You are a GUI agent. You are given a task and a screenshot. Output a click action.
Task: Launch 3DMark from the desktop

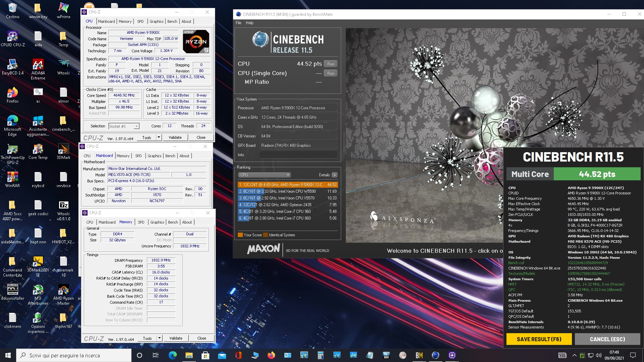pyautogui.click(x=63, y=152)
